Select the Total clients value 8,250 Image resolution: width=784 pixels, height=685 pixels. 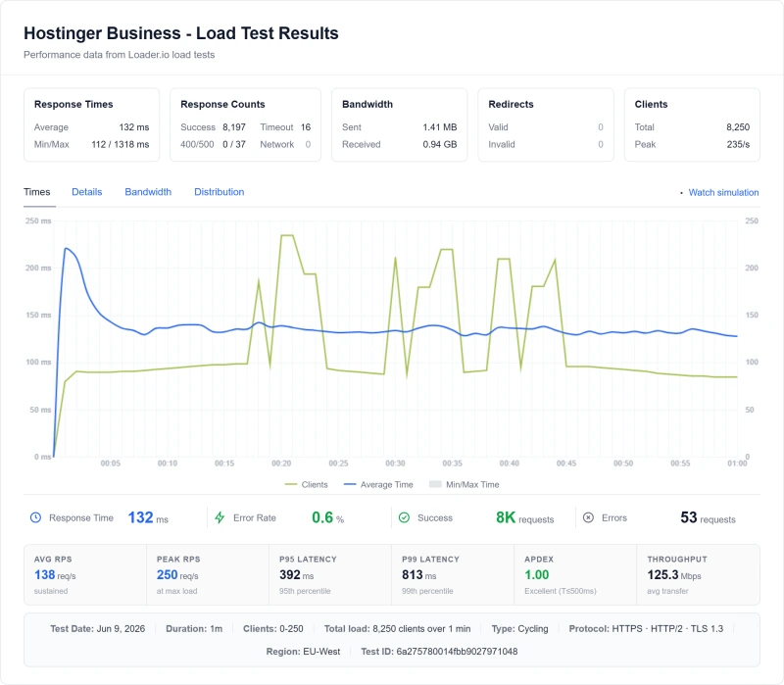(738, 127)
